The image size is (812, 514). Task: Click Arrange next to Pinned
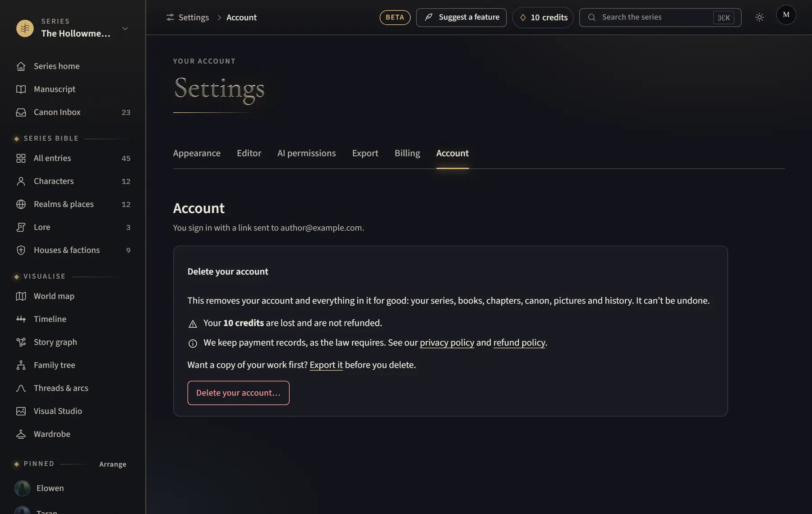coord(113,464)
